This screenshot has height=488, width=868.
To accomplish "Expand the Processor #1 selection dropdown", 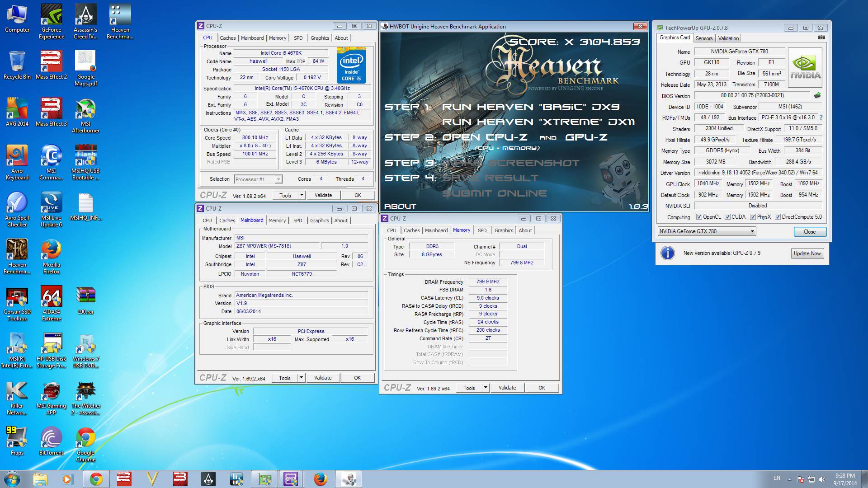I will [278, 179].
